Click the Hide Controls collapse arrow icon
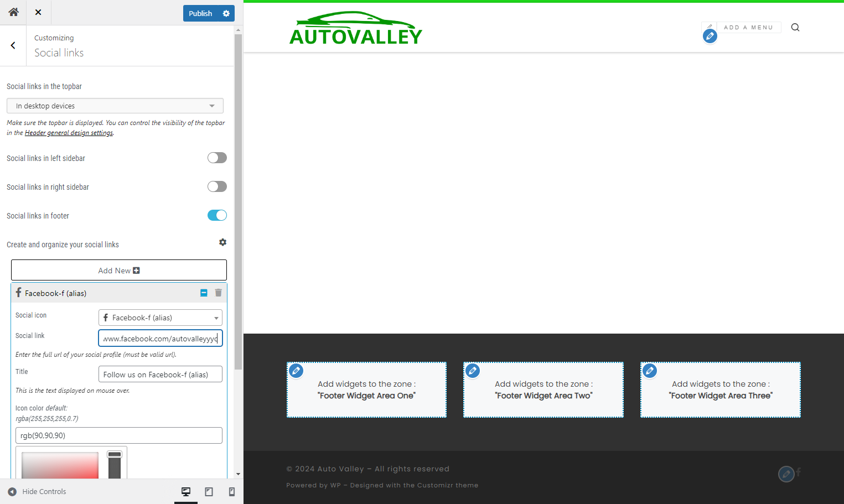 (x=12, y=491)
